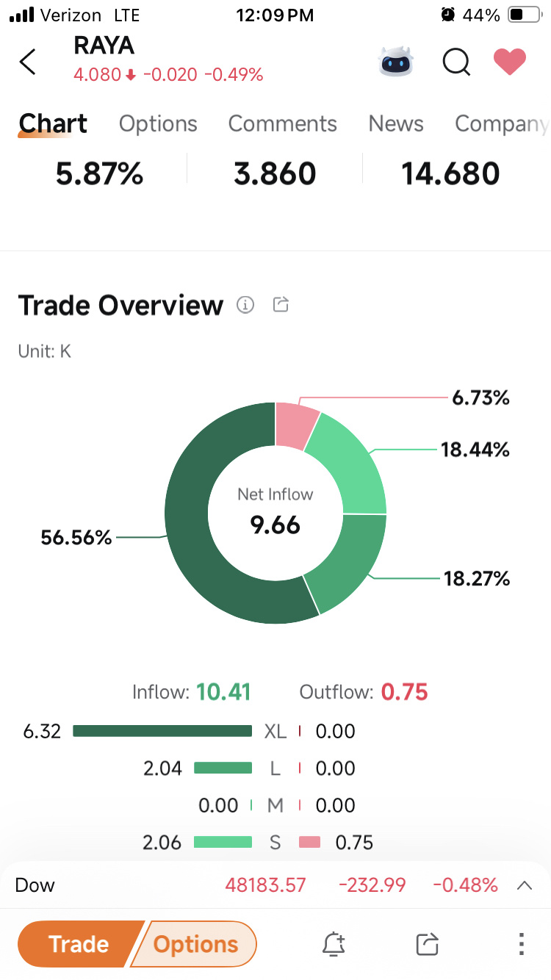Open Trade Overview info icon

point(245,305)
